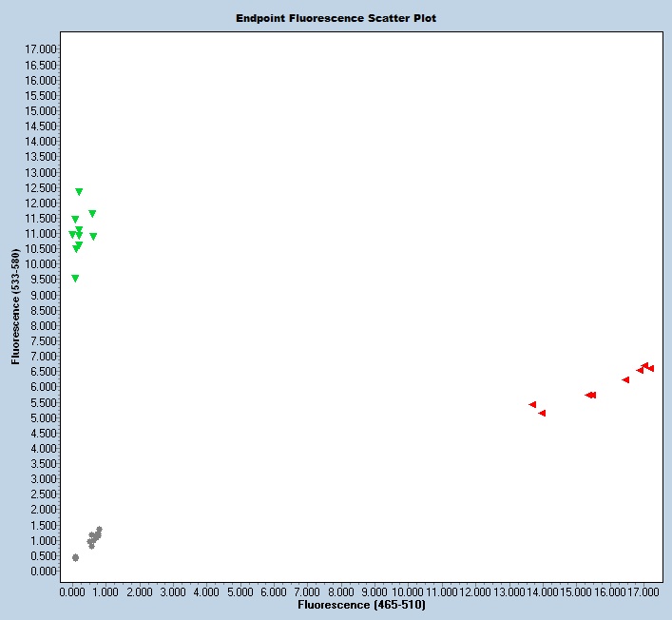This screenshot has width=672, height=620.
Task: Select the 17.000 tick label on x-axis
Action: coord(643,591)
